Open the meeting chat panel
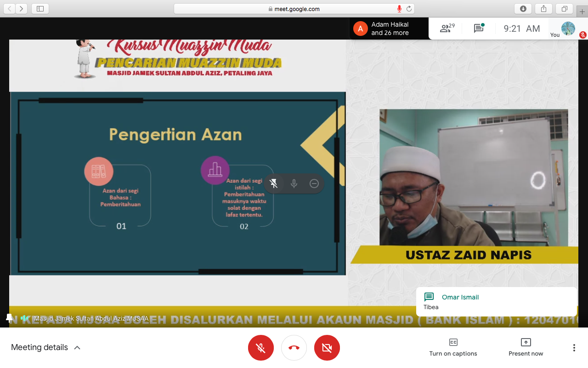The width and height of the screenshot is (588, 368). 479,29
